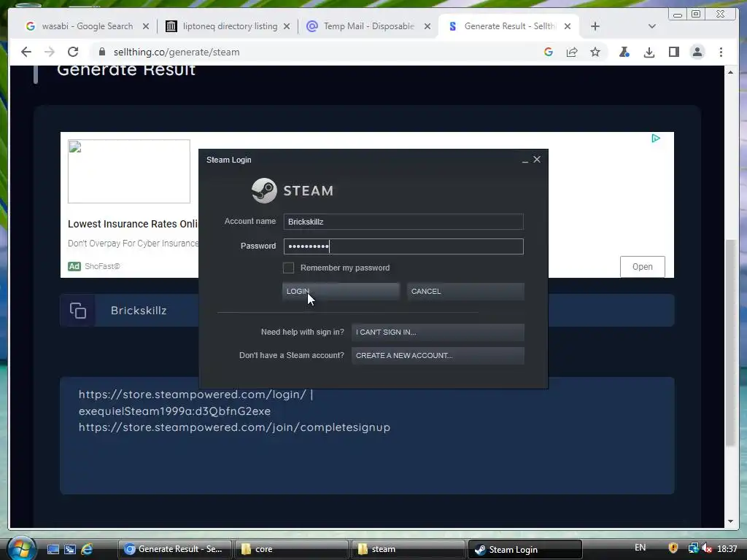Reload the sellthing.co page
Screen dimensions: 747x560
point(73,52)
